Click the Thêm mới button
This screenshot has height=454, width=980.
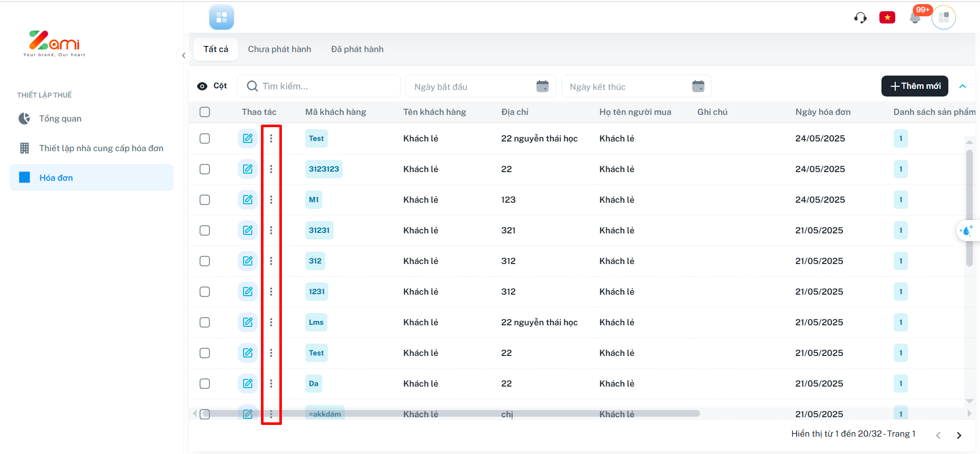click(x=915, y=86)
